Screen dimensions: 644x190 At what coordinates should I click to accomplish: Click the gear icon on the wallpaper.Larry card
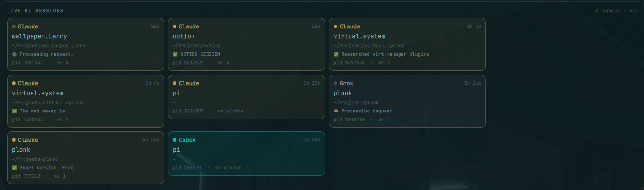click(x=14, y=54)
